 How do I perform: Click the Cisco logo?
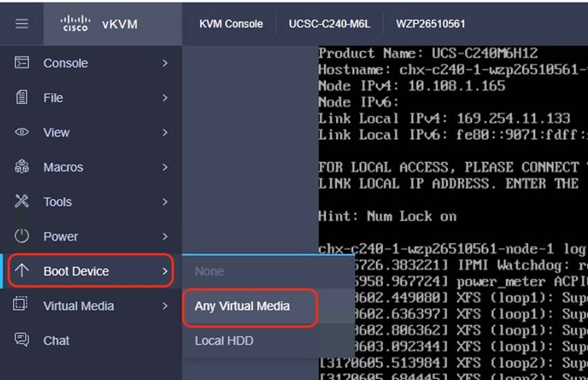tap(75, 24)
